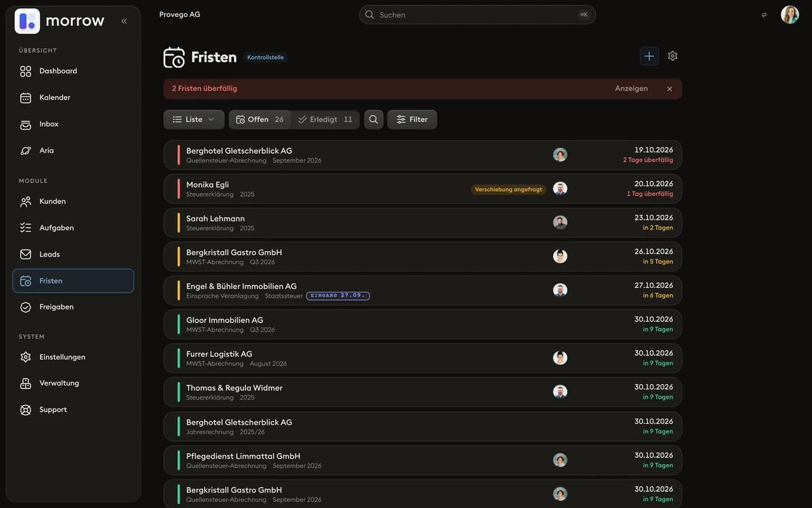Select Kunden module in sidebar

coord(73,201)
